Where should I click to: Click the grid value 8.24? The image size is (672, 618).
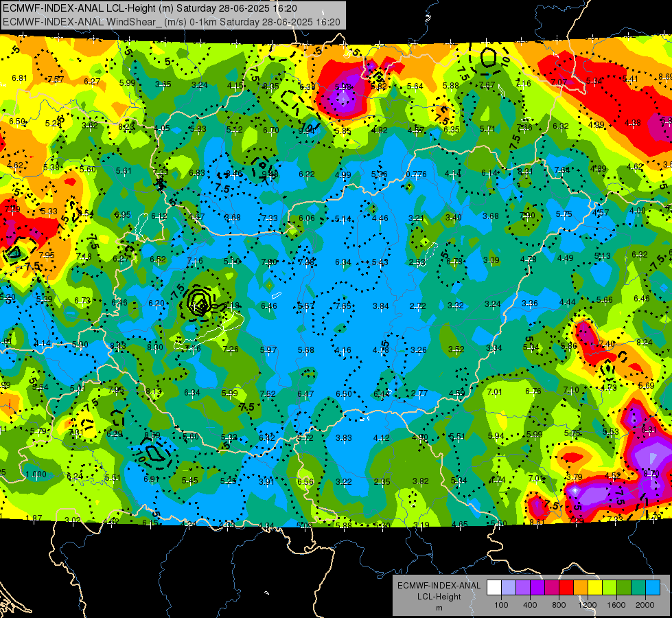coord(645,342)
